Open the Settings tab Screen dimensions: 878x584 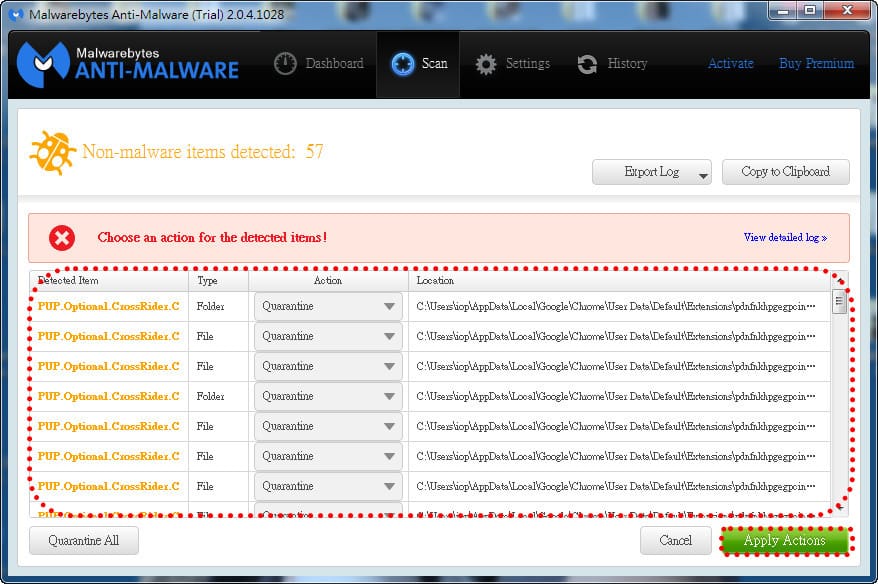pos(512,64)
